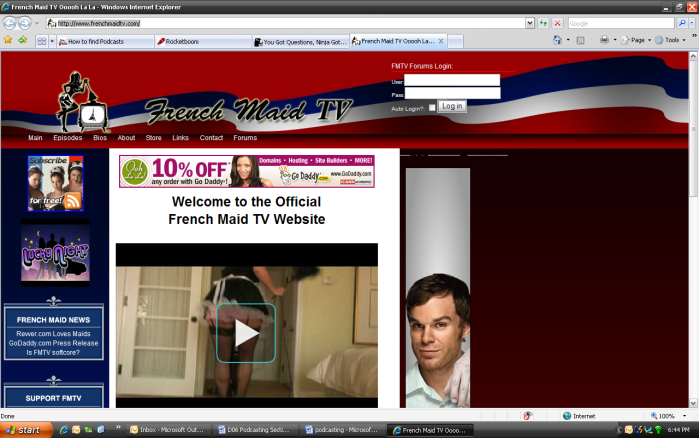Click the green Refresh icon

pyautogui.click(x=543, y=23)
